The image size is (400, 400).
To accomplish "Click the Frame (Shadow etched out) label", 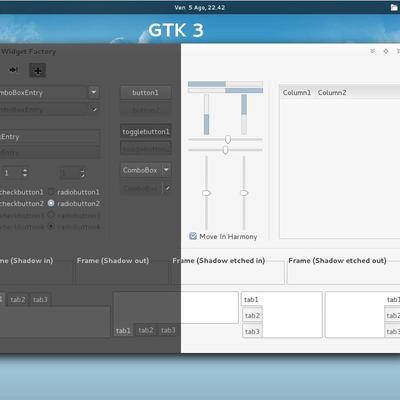I will pyautogui.click(x=337, y=260).
